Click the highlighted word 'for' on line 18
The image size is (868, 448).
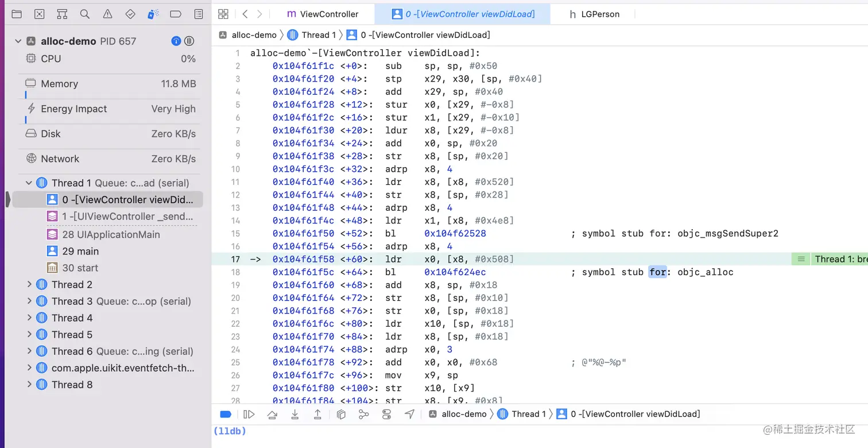[x=657, y=272]
